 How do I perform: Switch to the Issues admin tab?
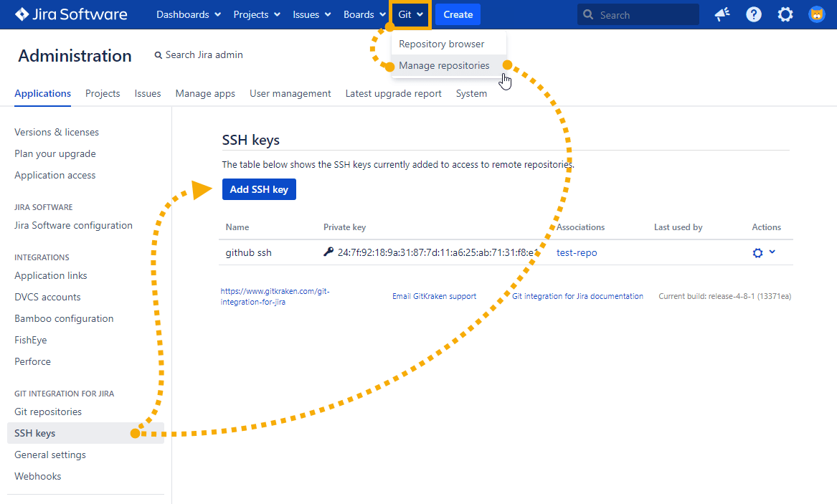click(x=147, y=94)
